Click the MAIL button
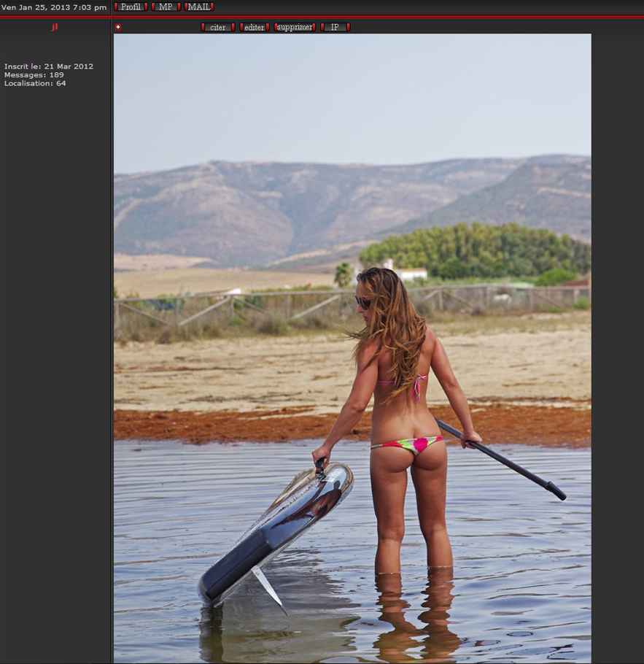 (x=198, y=7)
